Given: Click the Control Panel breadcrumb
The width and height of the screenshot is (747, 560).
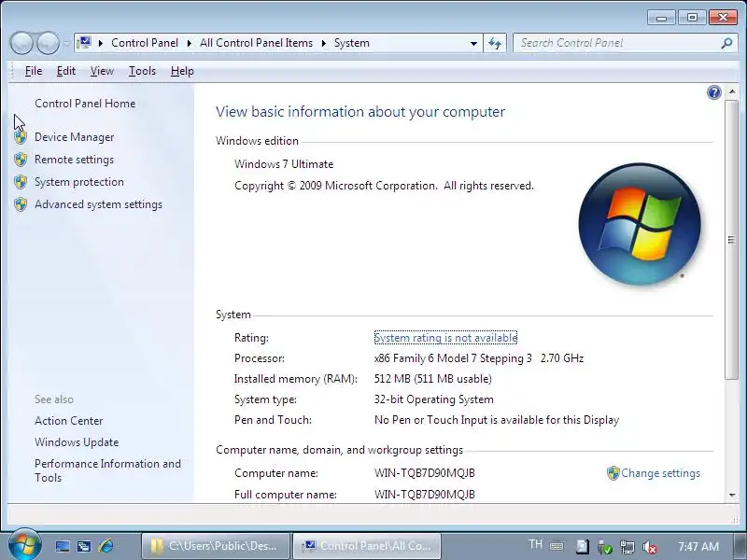Looking at the screenshot, I should click(x=145, y=43).
